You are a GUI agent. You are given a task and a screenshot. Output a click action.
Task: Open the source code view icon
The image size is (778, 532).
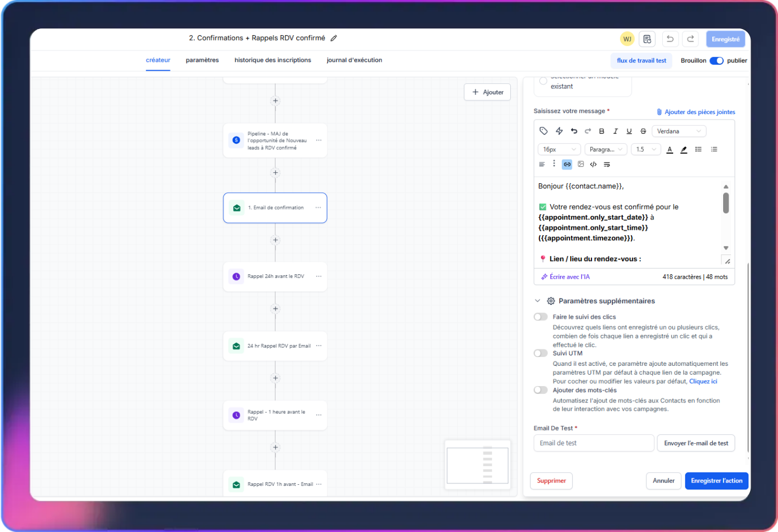pos(593,165)
